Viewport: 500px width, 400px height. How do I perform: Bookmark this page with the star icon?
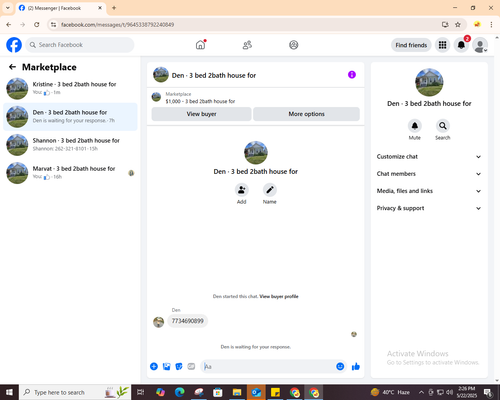(x=458, y=24)
